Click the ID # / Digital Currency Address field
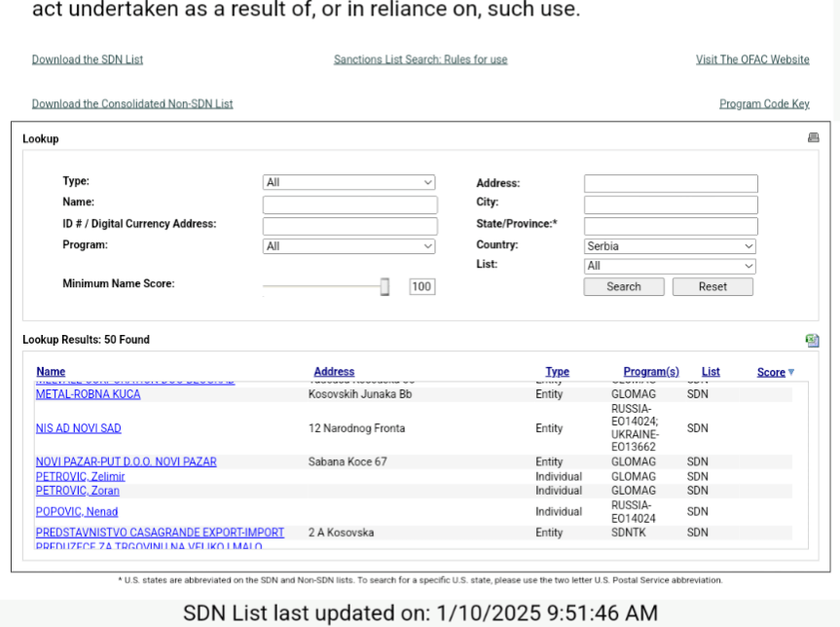Screen dimensions: 840x627 click(x=349, y=226)
